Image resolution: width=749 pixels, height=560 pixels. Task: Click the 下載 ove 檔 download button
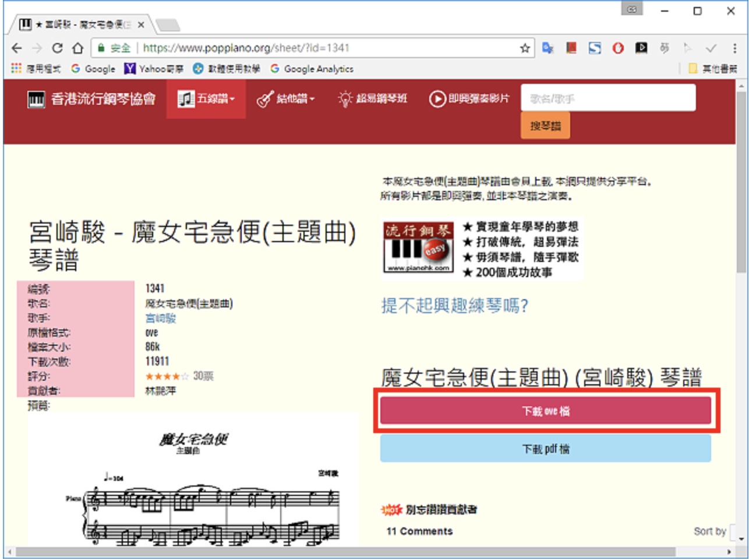point(546,411)
